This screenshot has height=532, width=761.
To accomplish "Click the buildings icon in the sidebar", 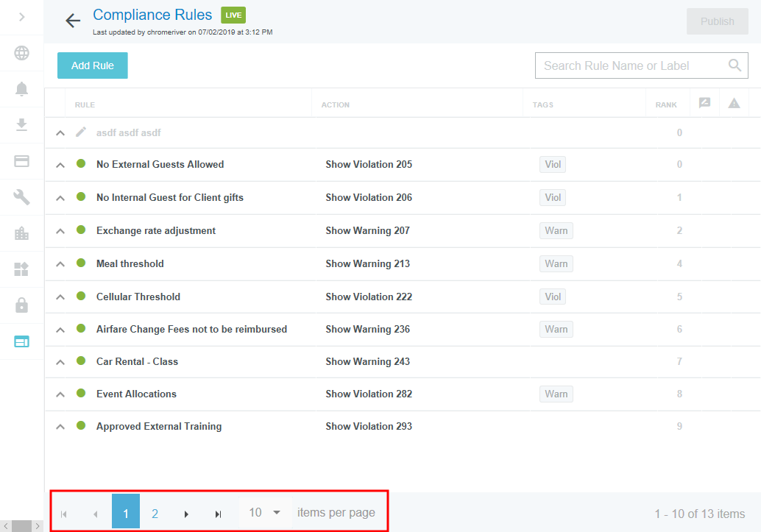I will tap(22, 233).
